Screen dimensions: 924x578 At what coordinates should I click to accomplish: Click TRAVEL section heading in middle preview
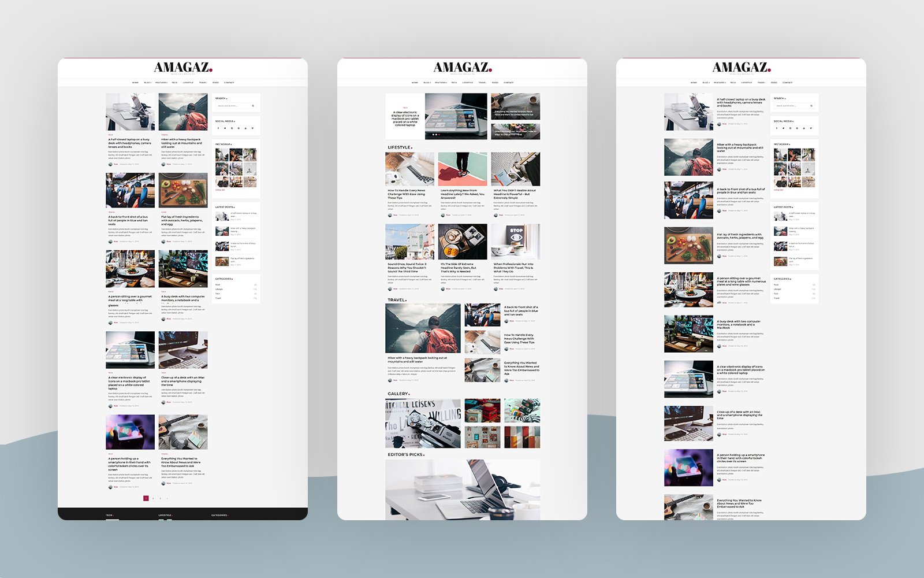(397, 300)
